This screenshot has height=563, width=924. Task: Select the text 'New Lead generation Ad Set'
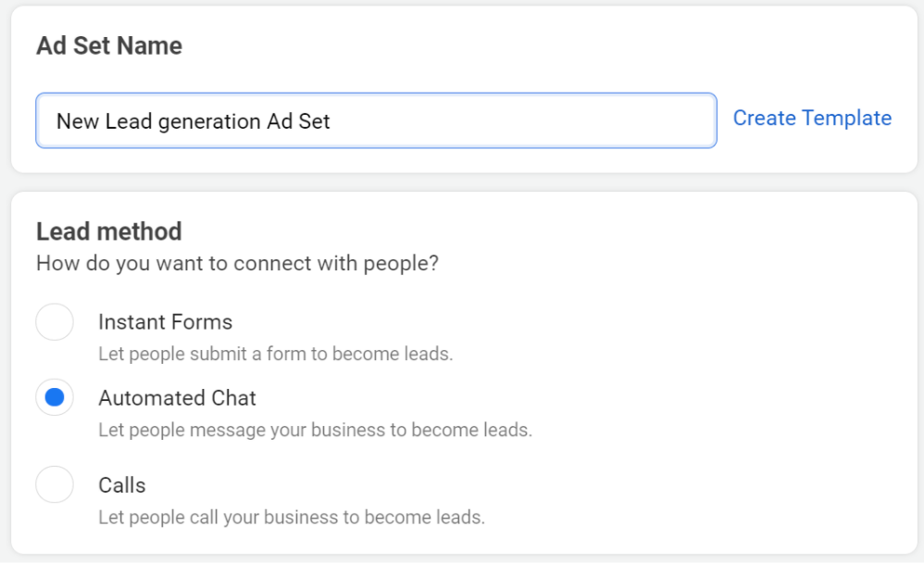(195, 120)
